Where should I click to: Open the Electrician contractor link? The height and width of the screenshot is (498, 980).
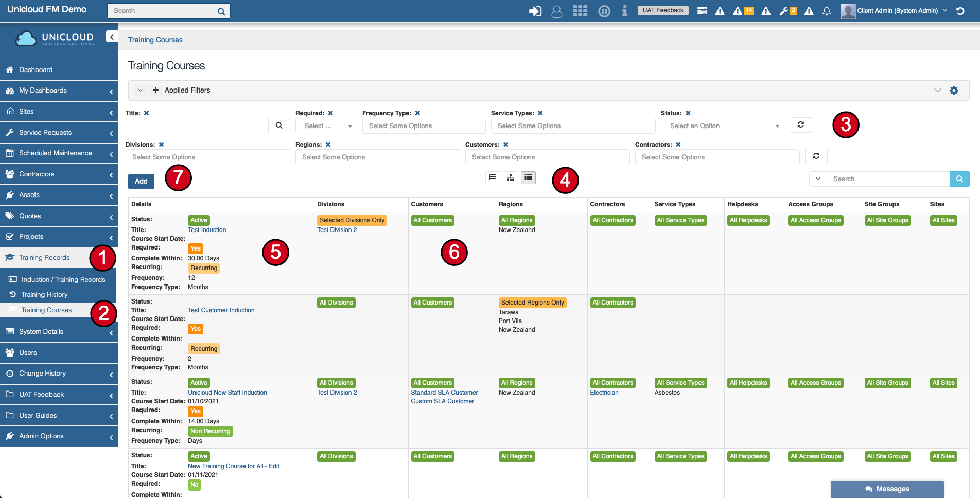(x=604, y=393)
